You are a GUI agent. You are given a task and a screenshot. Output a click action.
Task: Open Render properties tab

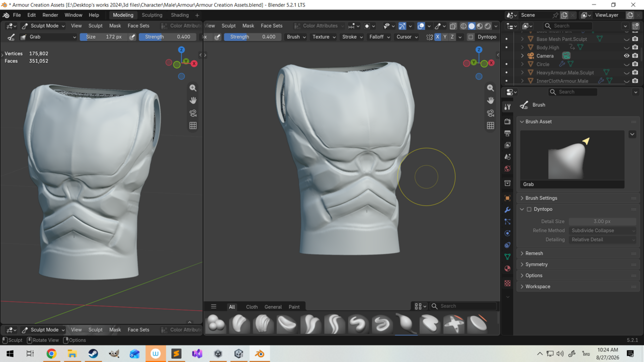click(x=507, y=122)
